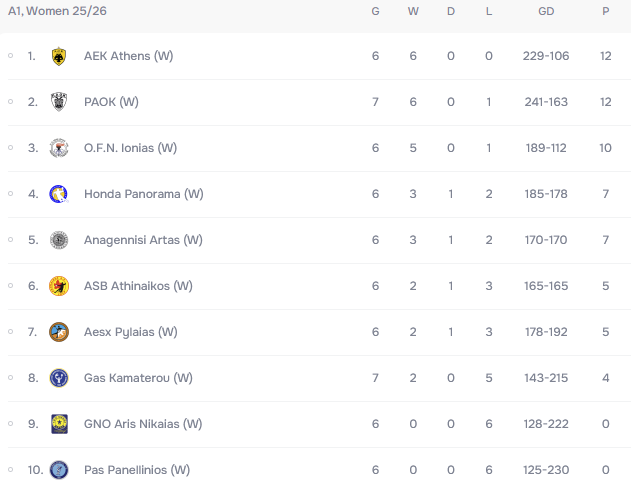This screenshot has width=631, height=487.
Task: Click the AEK Athens club crest
Action: point(59,56)
